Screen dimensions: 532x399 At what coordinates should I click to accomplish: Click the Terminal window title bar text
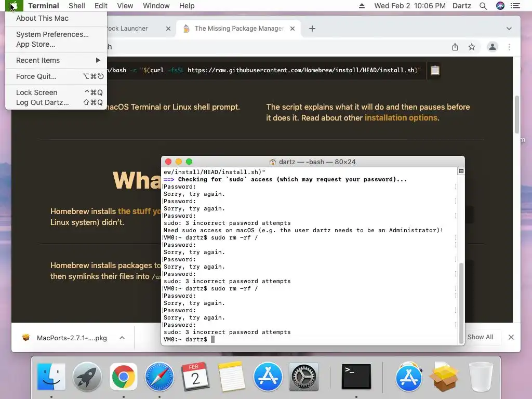(317, 162)
